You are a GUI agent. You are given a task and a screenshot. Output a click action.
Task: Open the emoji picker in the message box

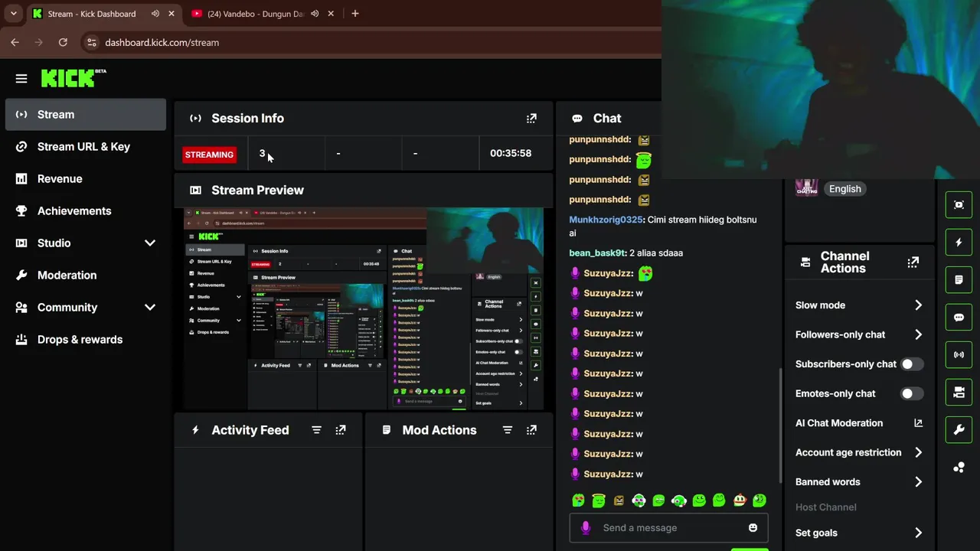click(753, 528)
